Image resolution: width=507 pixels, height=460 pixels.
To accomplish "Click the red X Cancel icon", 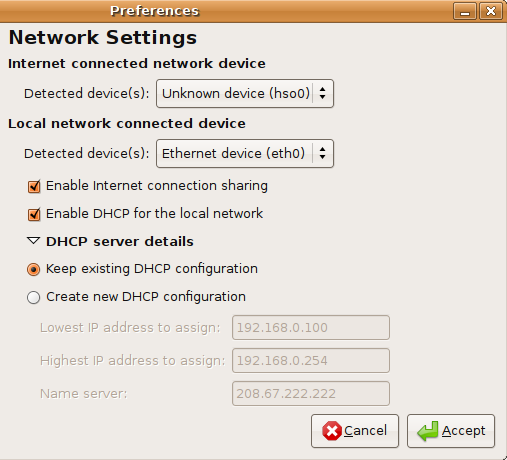I will pyautogui.click(x=332, y=431).
